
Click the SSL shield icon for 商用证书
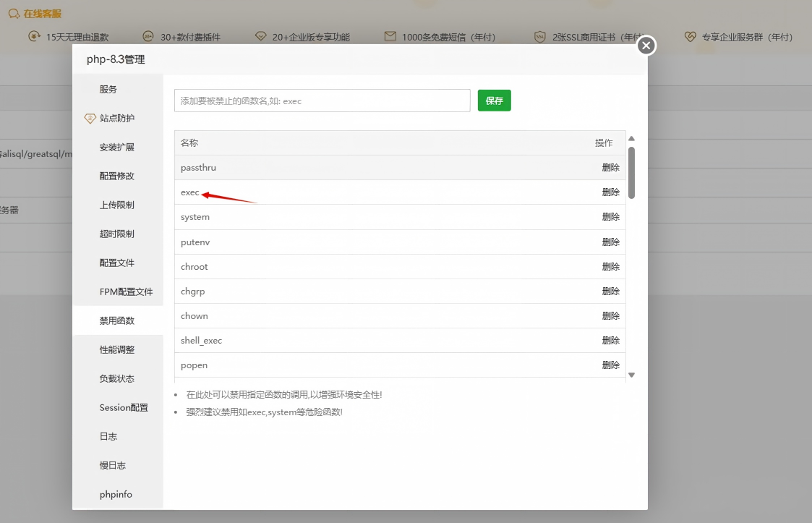coord(540,37)
